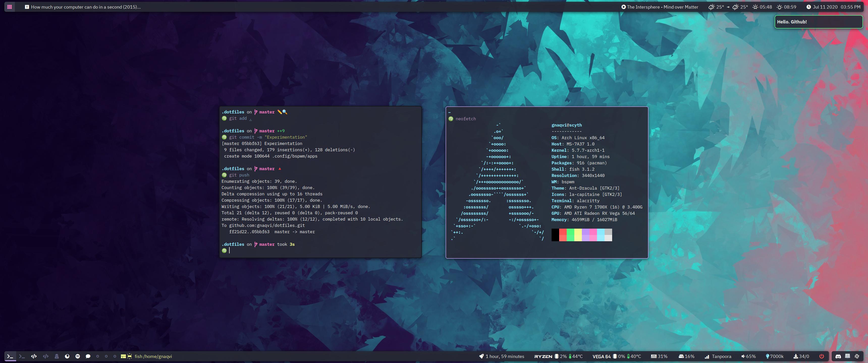Click the RYZEN CPU label

pyautogui.click(x=543, y=356)
